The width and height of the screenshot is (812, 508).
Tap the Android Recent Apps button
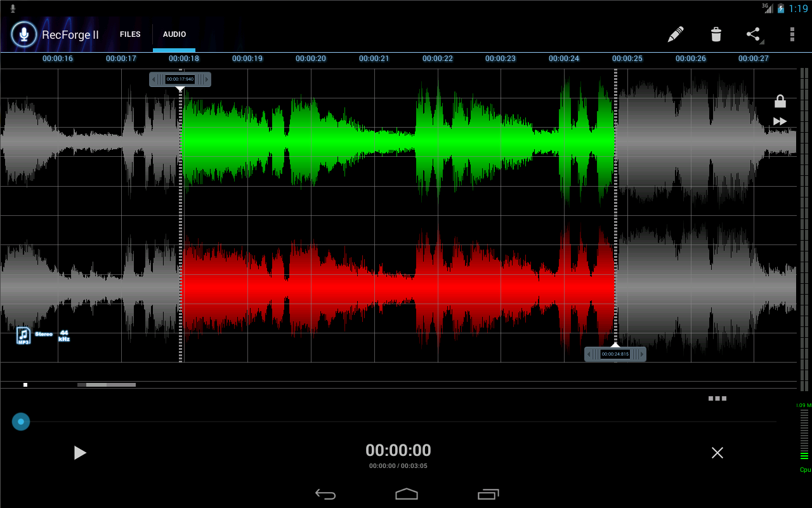pos(488,494)
